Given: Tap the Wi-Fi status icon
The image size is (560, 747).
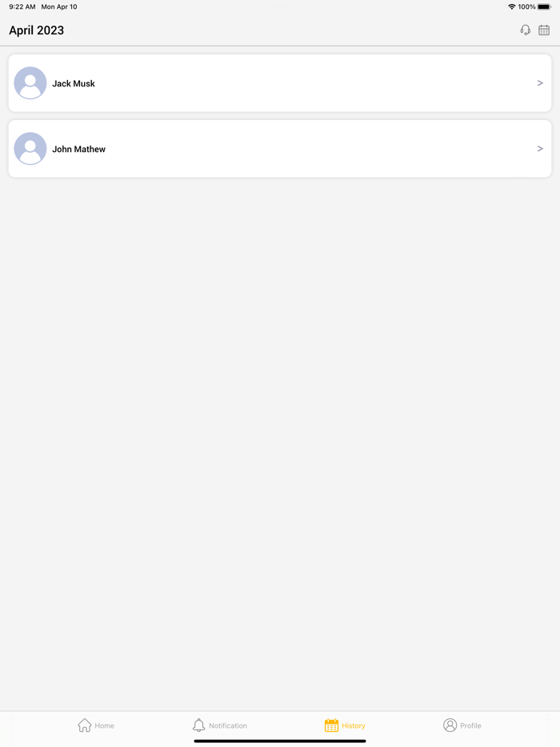Looking at the screenshot, I should 512,6.
